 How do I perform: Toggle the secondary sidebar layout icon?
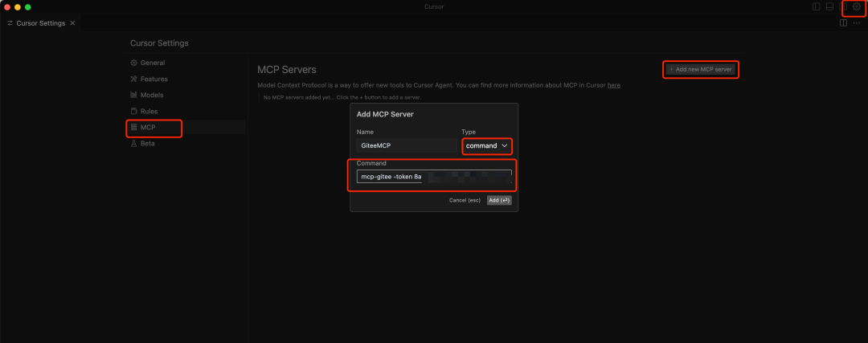[843, 6]
